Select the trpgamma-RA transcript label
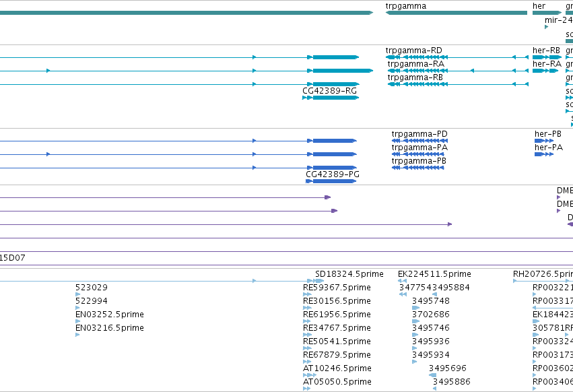The image size is (573, 392). pyautogui.click(x=416, y=63)
